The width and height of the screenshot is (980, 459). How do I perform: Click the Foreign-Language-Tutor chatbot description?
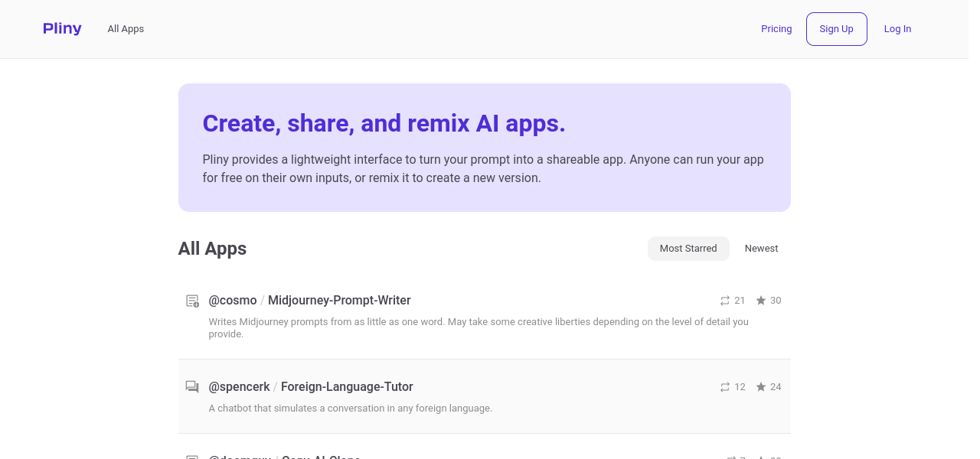(x=350, y=409)
